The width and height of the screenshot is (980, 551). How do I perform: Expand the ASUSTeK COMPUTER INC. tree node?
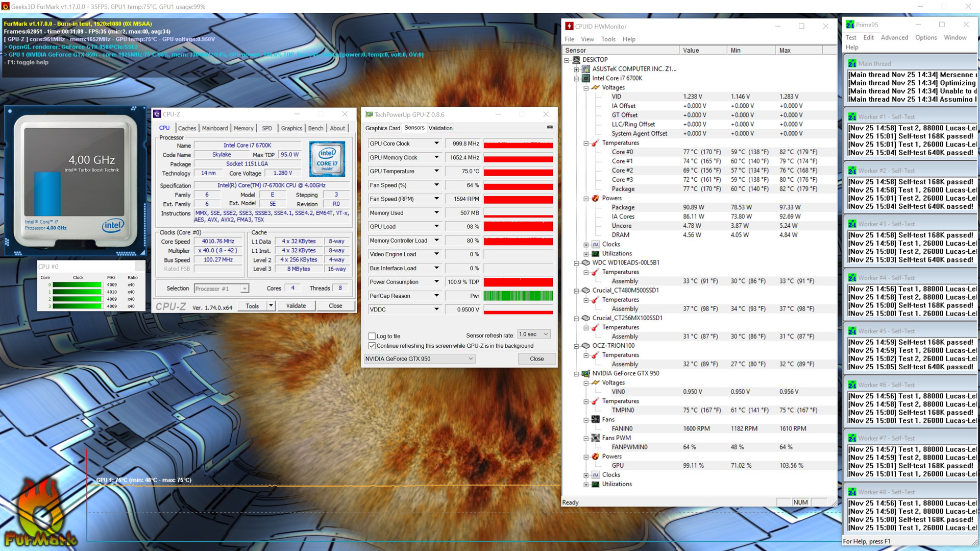tap(576, 69)
